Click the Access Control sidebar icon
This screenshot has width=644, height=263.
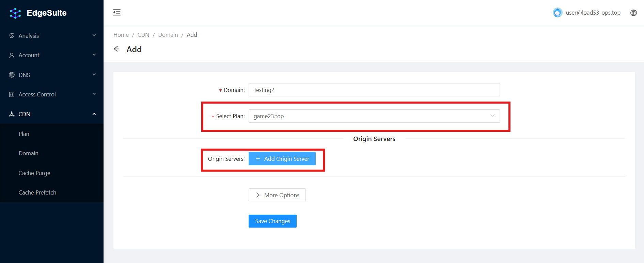pos(12,94)
